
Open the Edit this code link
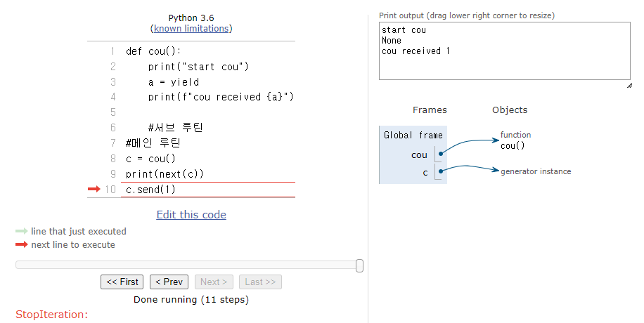(191, 215)
